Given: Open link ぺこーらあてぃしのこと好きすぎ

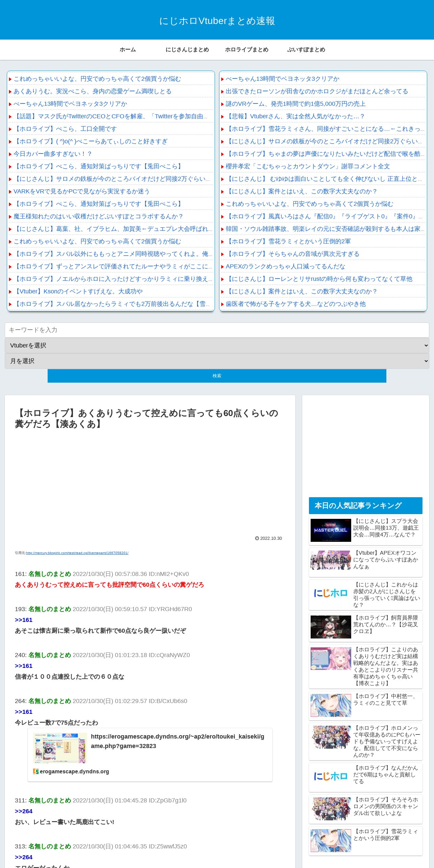Looking at the screenshot, I should (x=91, y=141).
